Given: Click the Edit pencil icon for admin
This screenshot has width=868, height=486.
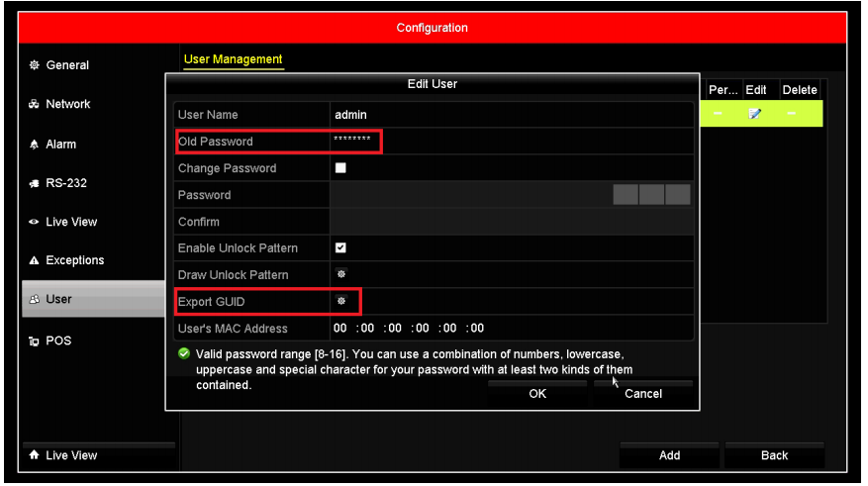Looking at the screenshot, I should click(755, 115).
